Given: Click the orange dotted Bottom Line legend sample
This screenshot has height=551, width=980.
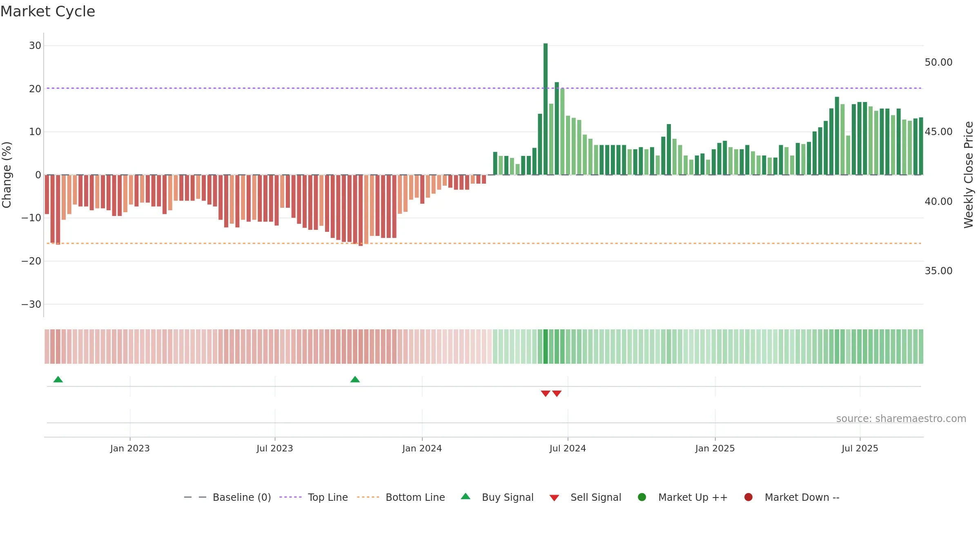Looking at the screenshot, I should tap(368, 497).
